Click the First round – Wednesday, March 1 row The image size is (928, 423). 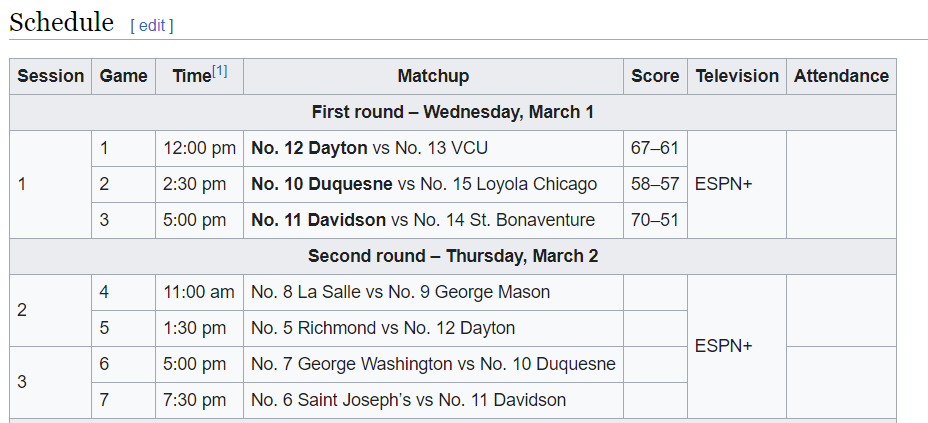point(452,112)
